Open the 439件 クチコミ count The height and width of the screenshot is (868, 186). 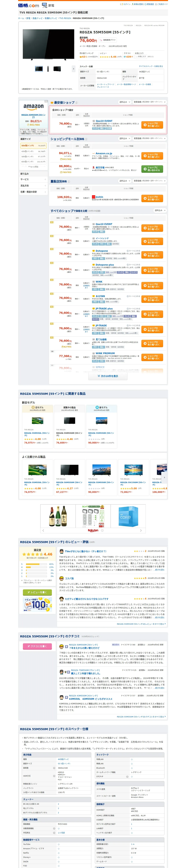pos(128,57)
